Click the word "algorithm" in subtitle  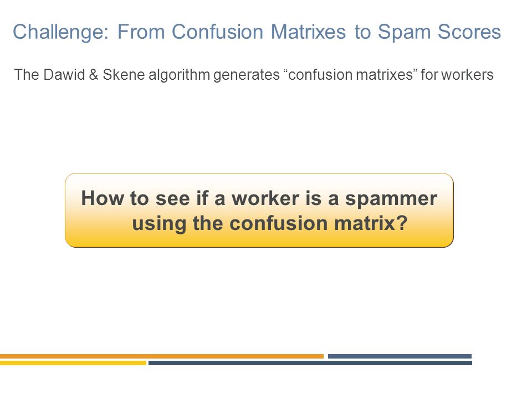tap(179, 75)
